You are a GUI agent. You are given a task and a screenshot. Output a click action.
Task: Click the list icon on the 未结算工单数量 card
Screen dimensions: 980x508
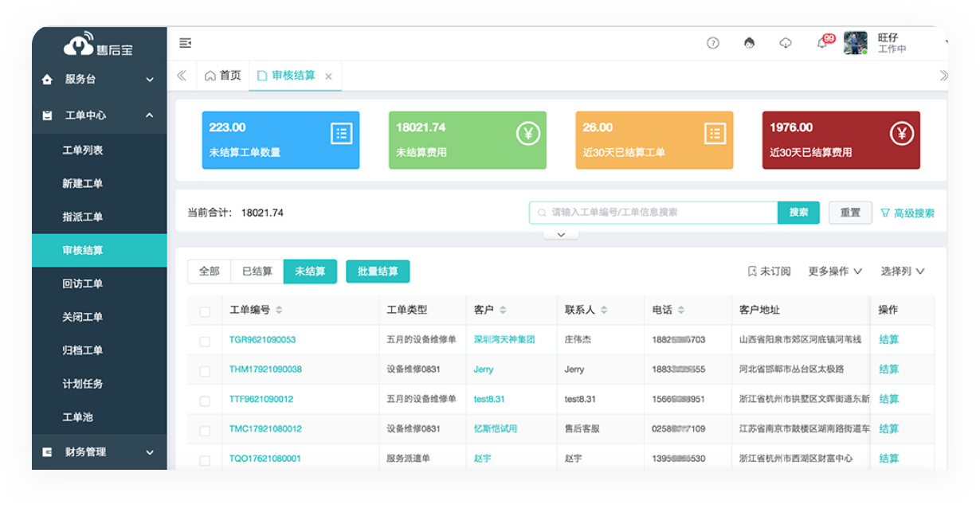[x=340, y=134]
